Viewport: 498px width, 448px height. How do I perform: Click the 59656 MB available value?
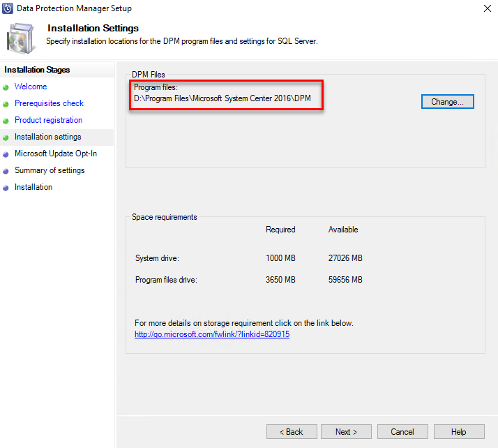[x=345, y=280]
